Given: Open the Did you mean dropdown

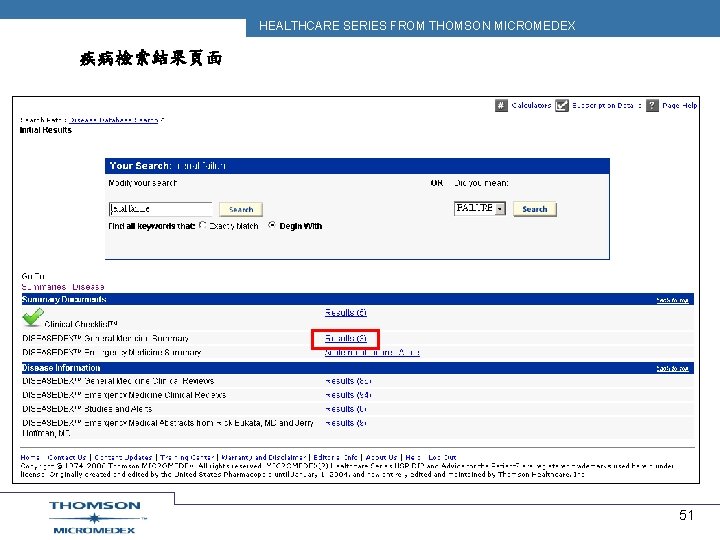Looking at the screenshot, I should [480, 208].
